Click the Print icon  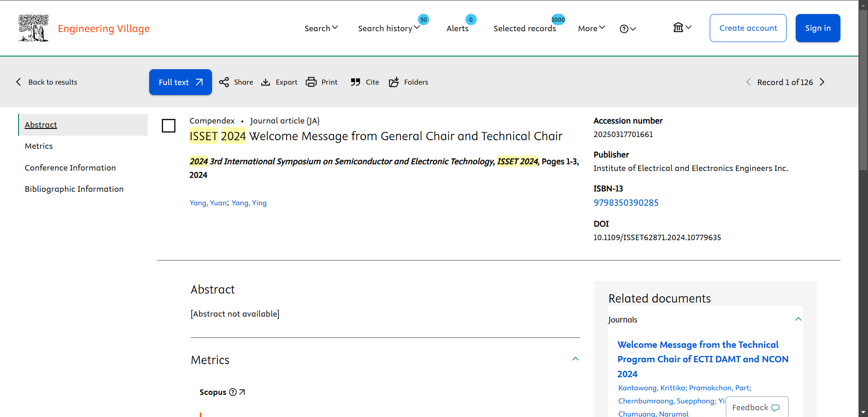pos(311,82)
